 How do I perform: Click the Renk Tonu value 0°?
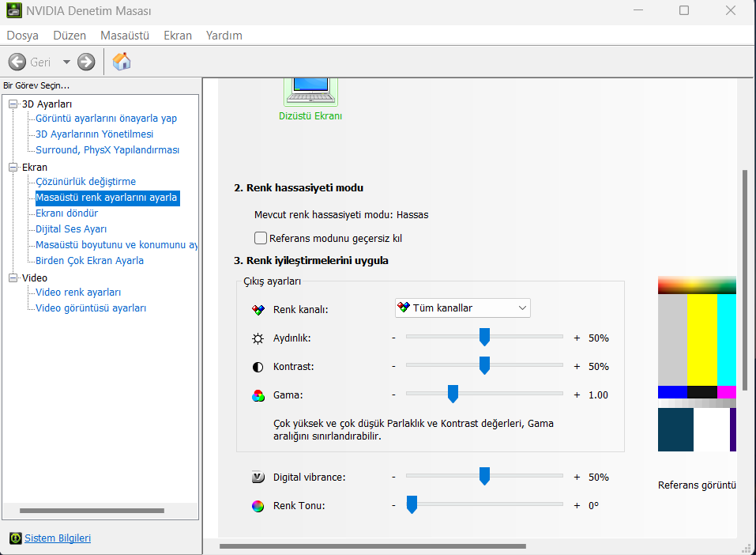coord(593,505)
